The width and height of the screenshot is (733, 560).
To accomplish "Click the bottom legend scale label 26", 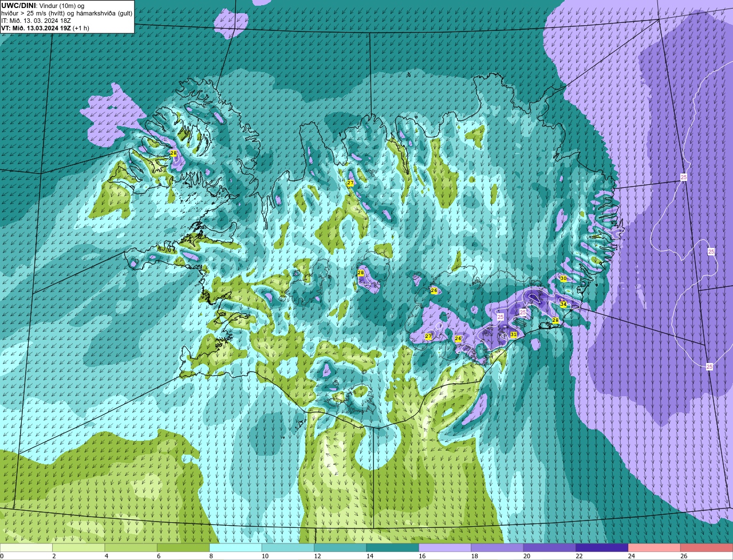I will click(684, 556).
